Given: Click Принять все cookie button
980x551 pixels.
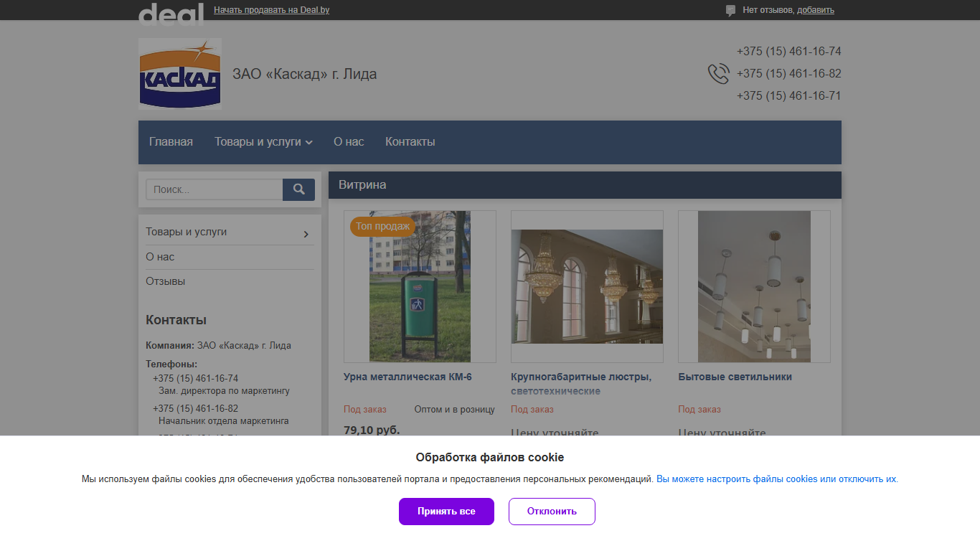Looking at the screenshot, I should click(446, 512).
